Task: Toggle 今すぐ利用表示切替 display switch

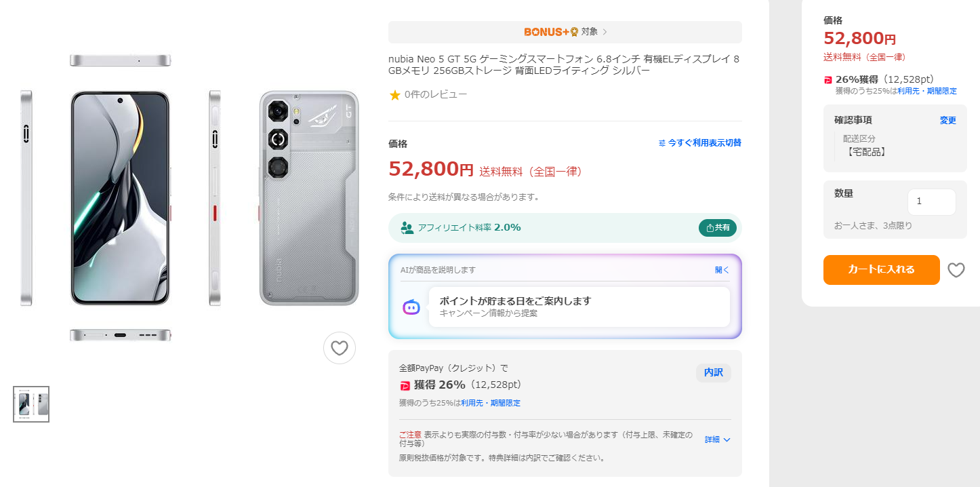Action: coord(699,143)
